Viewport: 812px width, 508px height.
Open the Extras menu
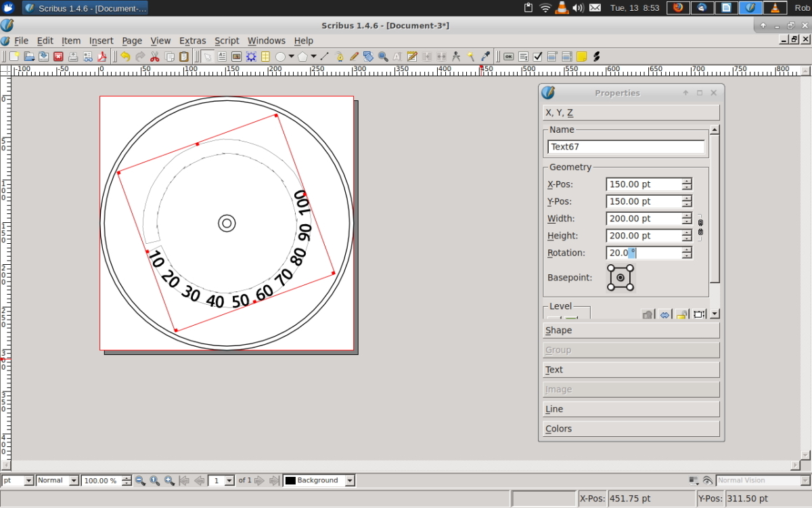192,41
